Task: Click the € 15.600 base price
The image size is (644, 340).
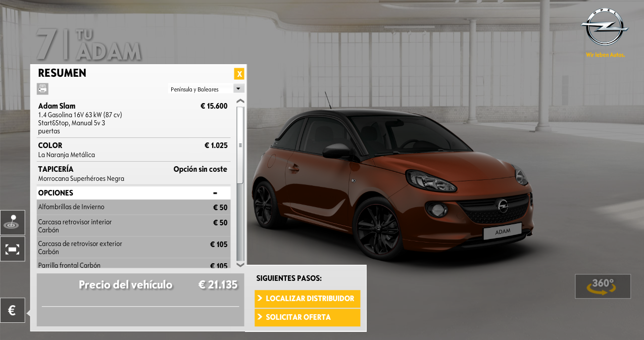Action: tap(214, 106)
